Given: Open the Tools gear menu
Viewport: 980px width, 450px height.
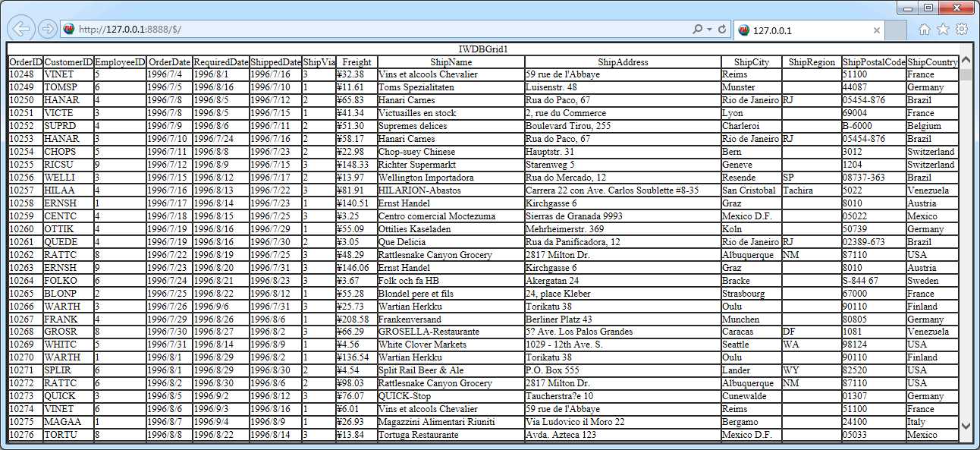Looking at the screenshot, I should point(962,30).
